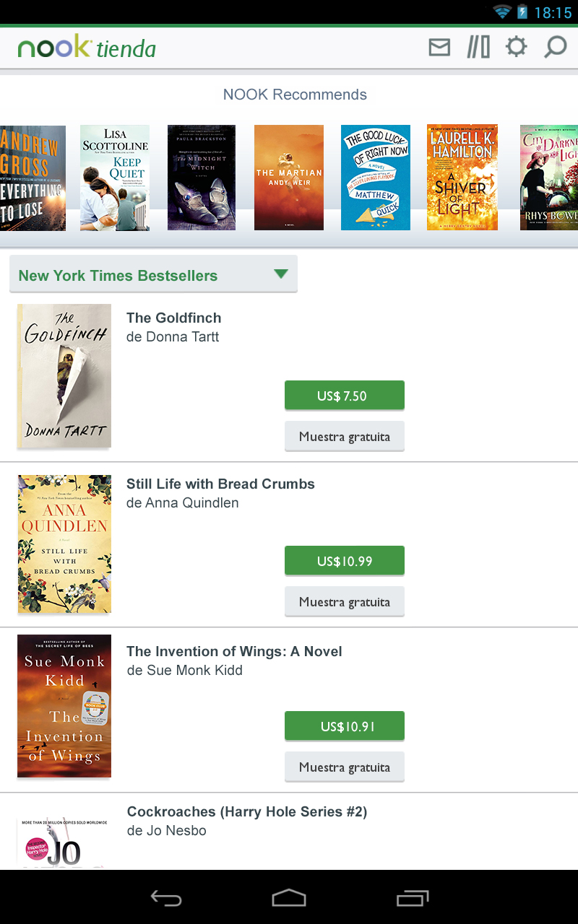Select Keep Quiet by Lisa Scottoline cover

115,178
